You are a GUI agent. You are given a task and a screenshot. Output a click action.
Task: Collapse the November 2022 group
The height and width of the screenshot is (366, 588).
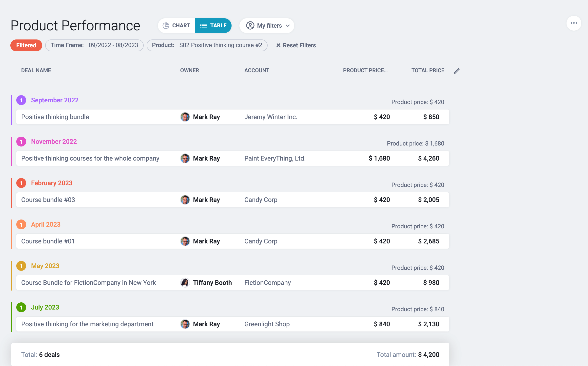pyautogui.click(x=54, y=142)
